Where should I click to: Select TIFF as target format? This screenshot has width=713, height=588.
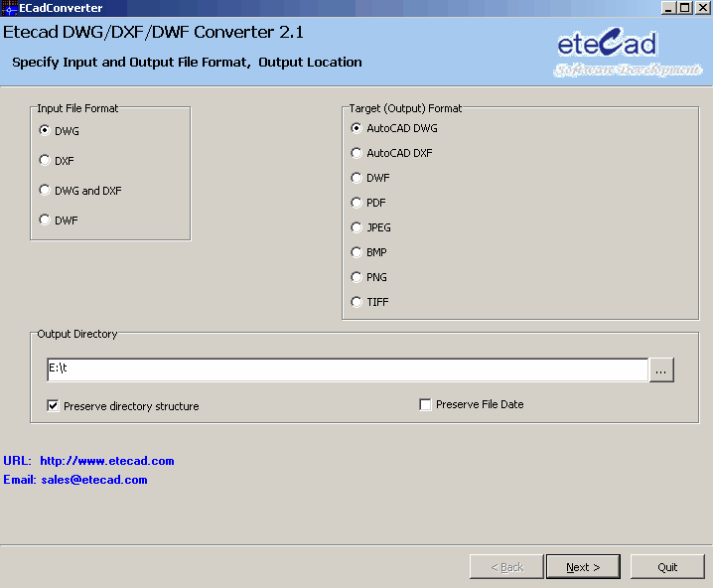356,302
